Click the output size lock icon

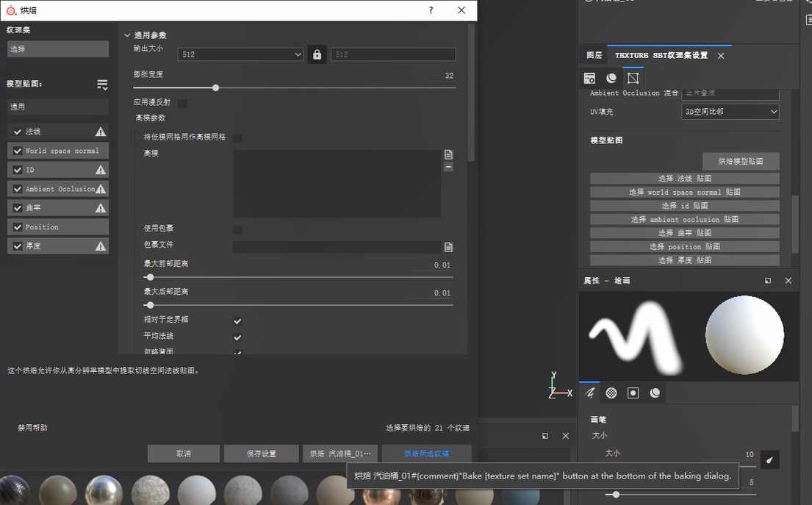coord(317,54)
